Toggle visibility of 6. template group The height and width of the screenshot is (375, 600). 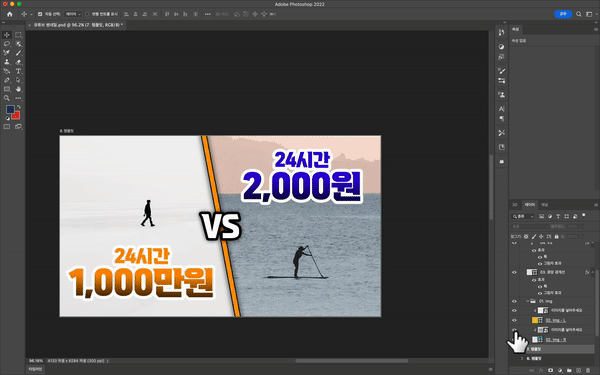coord(514,359)
